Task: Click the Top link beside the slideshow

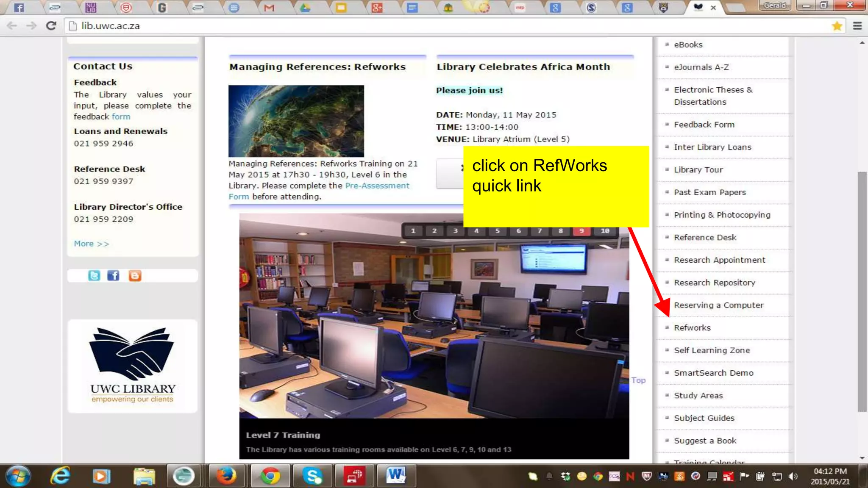Action: click(638, 380)
